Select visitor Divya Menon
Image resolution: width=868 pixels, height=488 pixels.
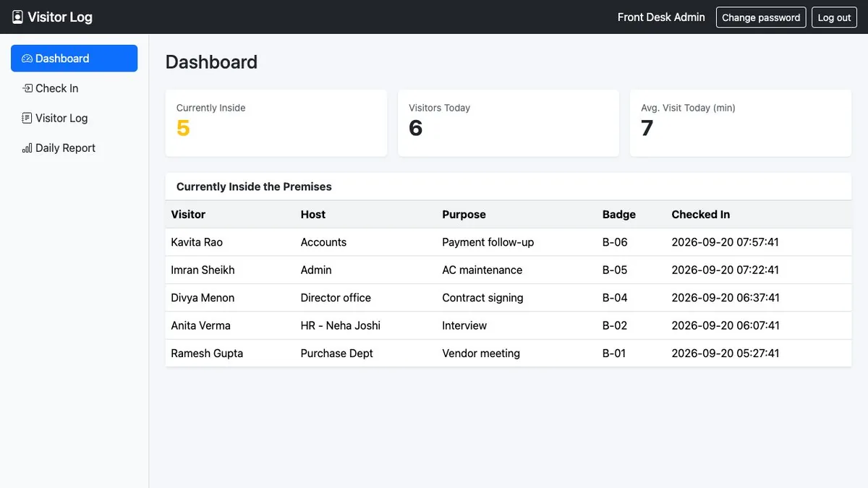pyautogui.click(x=203, y=298)
